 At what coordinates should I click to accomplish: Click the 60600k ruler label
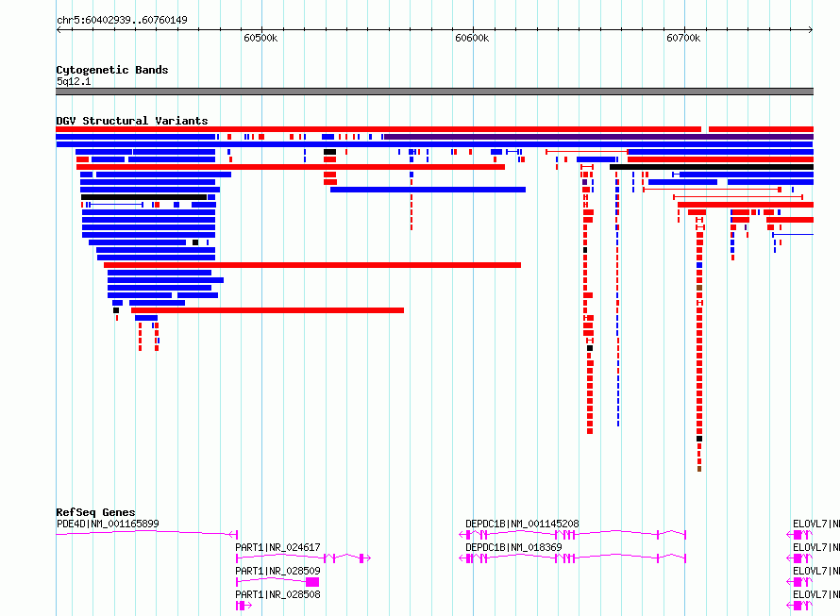click(x=472, y=39)
